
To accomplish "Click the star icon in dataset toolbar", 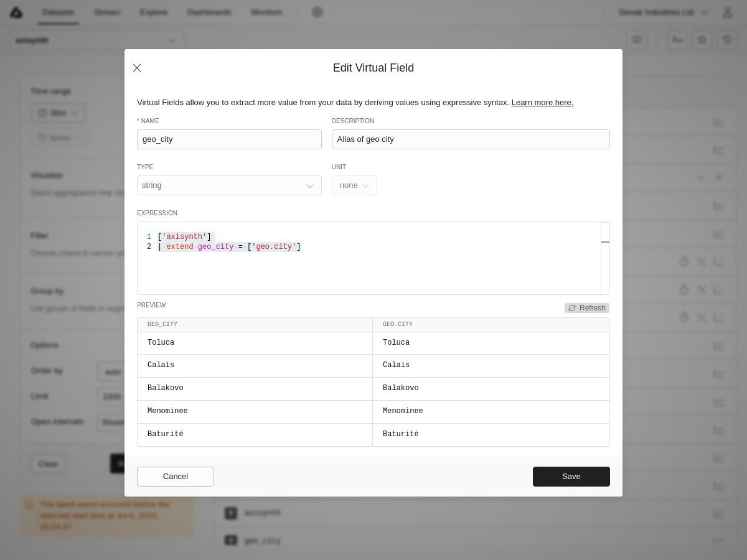I will click(702, 40).
